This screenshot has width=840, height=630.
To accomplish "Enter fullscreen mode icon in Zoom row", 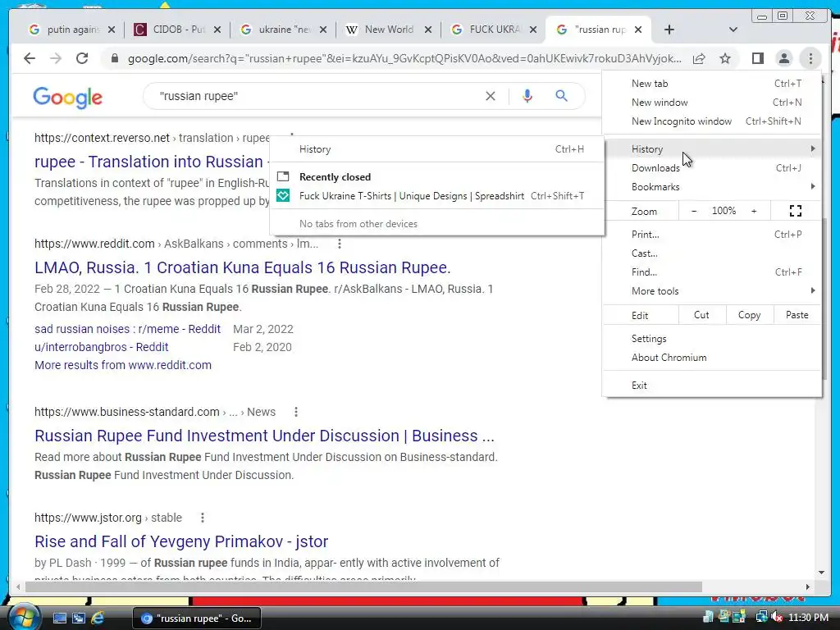I will (x=796, y=211).
